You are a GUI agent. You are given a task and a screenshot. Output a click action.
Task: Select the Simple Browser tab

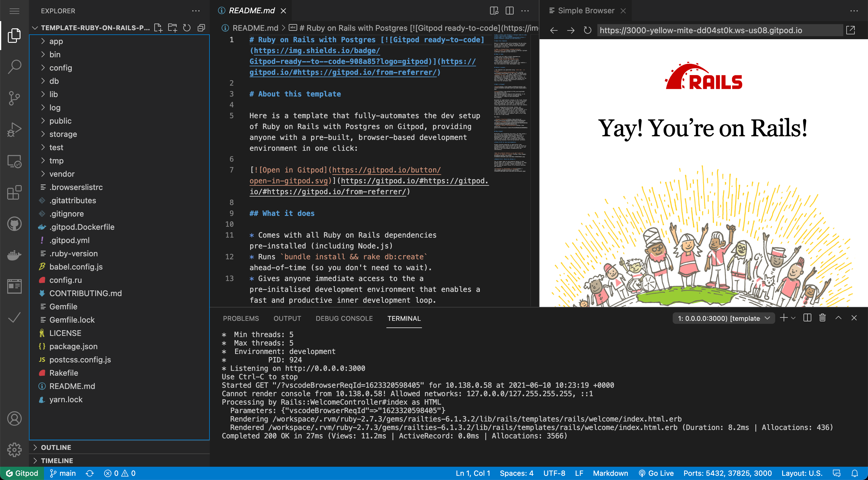coord(585,11)
